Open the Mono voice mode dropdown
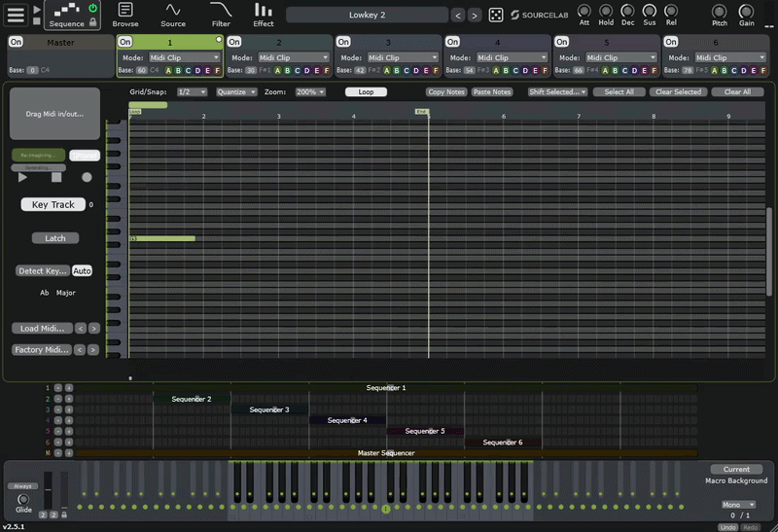 coord(738,505)
